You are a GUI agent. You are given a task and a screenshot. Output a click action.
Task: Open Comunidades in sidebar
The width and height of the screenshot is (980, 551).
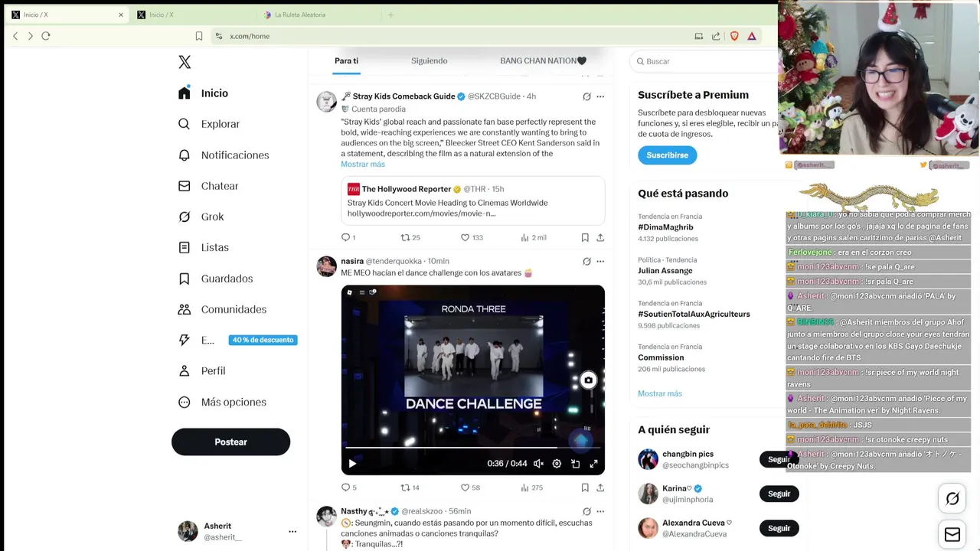pyautogui.click(x=222, y=309)
